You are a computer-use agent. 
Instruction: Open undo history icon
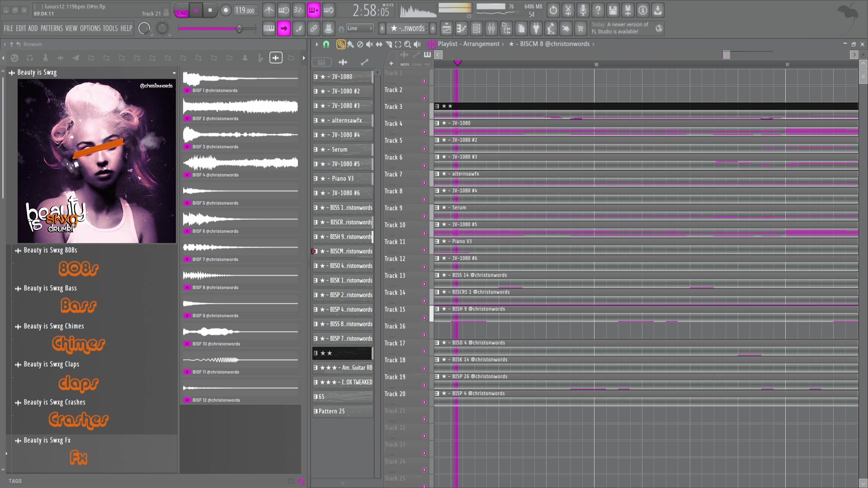coord(553,10)
